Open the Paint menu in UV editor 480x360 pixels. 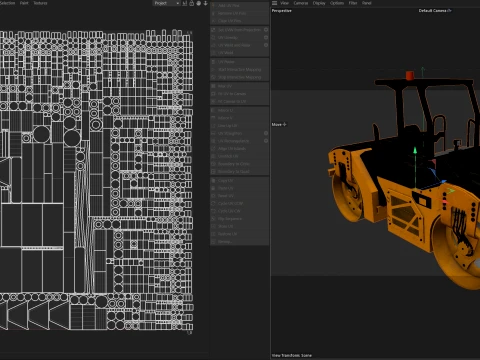pos(24,3)
